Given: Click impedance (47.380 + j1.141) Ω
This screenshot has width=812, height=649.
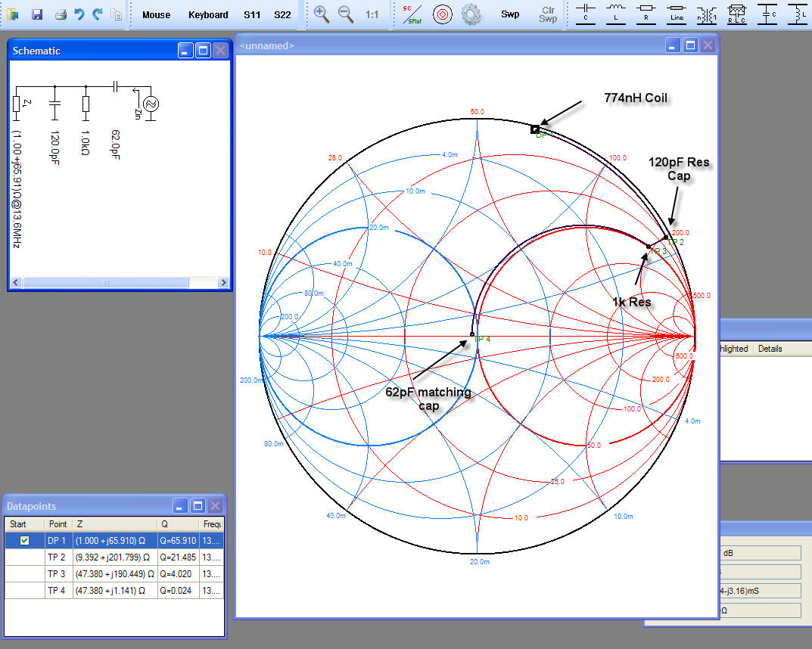Looking at the screenshot, I should [x=110, y=590].
